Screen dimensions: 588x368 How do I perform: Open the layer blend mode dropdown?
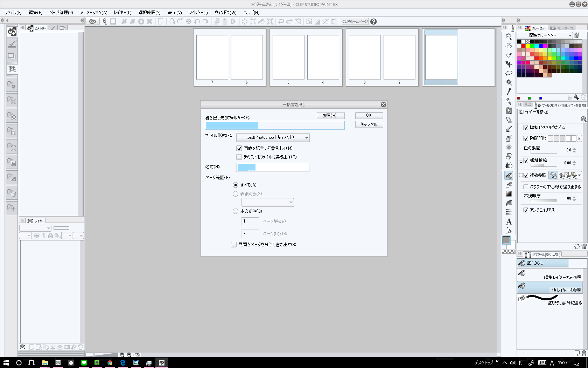[x=35, y=228]
